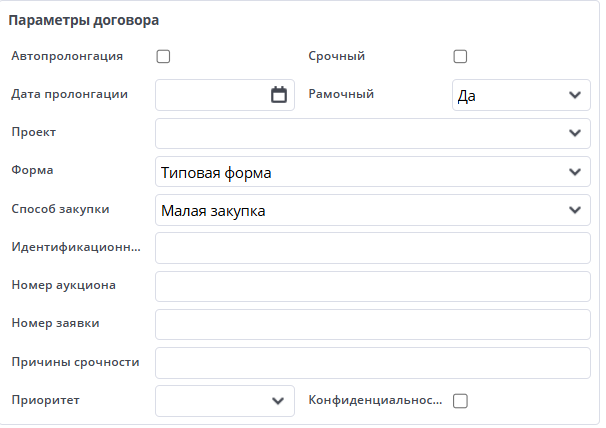
Task: Select the Номер заявки input field
Action: (x=372, y=324)
